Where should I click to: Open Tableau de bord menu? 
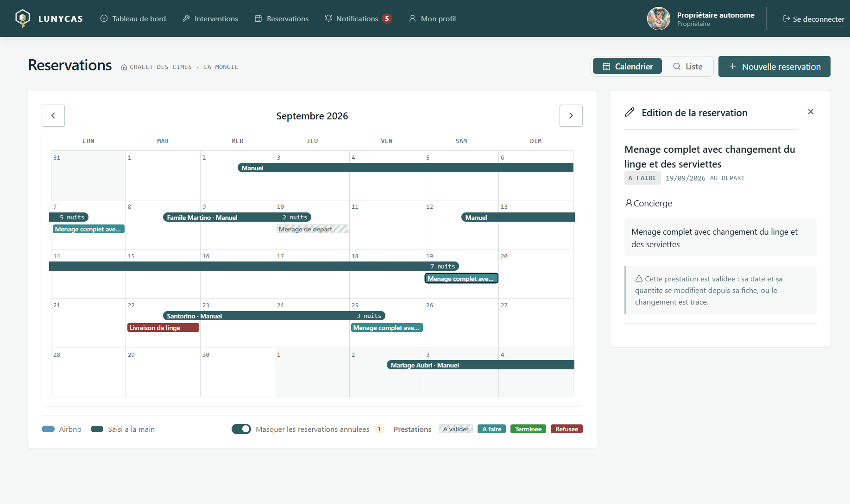[x=133, y=19]
